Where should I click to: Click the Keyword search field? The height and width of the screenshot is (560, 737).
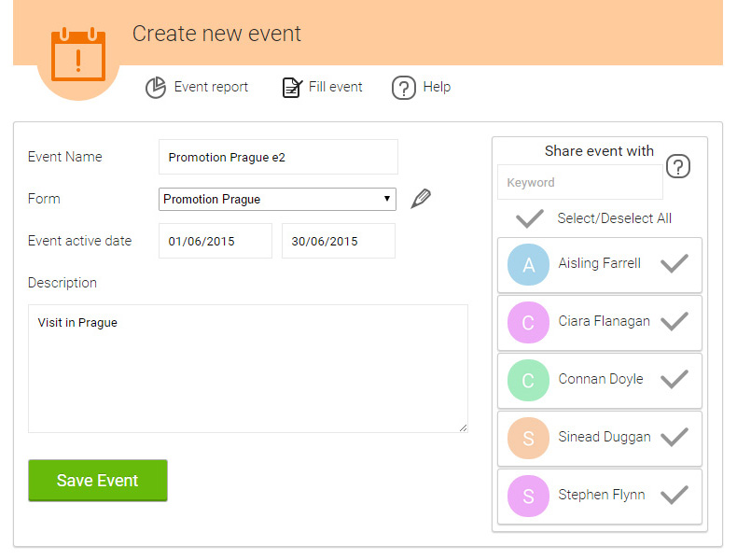[x=580, y=182]
